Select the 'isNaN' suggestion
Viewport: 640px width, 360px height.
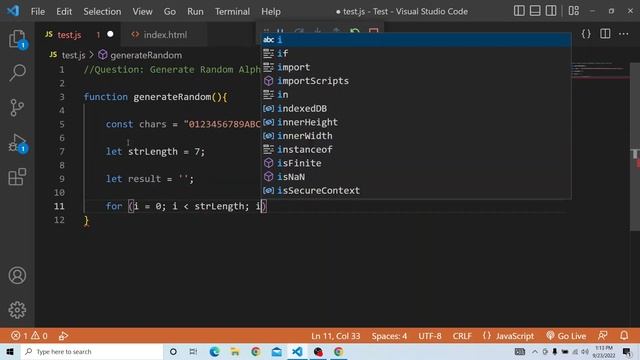point(416,177)
